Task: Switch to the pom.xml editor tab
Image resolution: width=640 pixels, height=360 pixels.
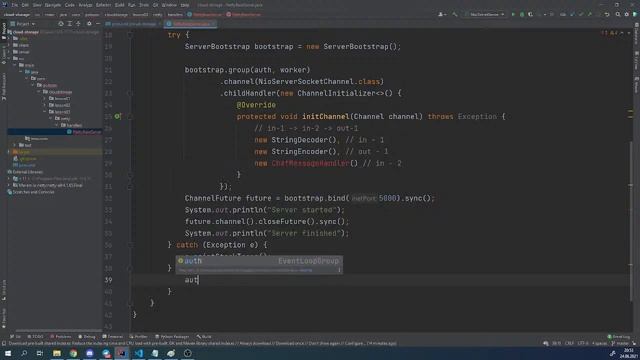Action: click(133, 24)
